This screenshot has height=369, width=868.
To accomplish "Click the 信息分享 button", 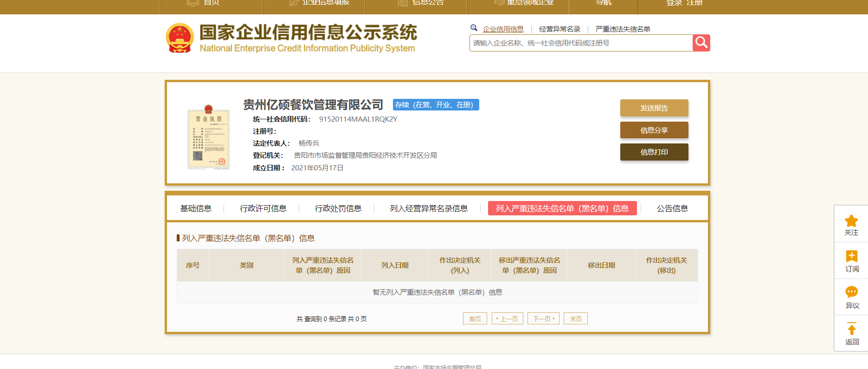I will (x=654, y=130).
